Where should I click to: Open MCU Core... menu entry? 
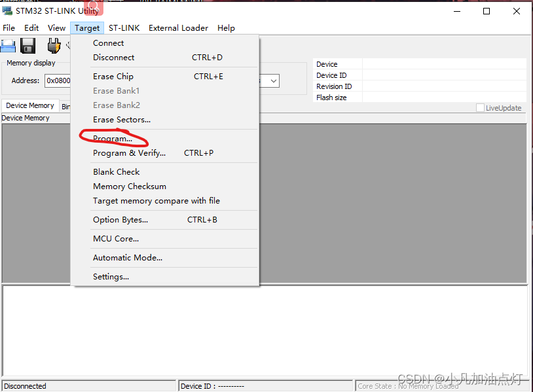165,239
